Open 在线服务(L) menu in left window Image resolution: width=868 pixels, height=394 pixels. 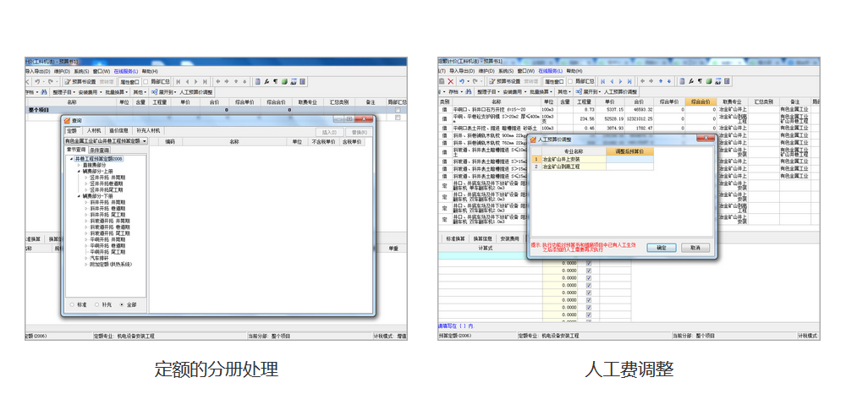pyautogui.click(x=126, y=71)
